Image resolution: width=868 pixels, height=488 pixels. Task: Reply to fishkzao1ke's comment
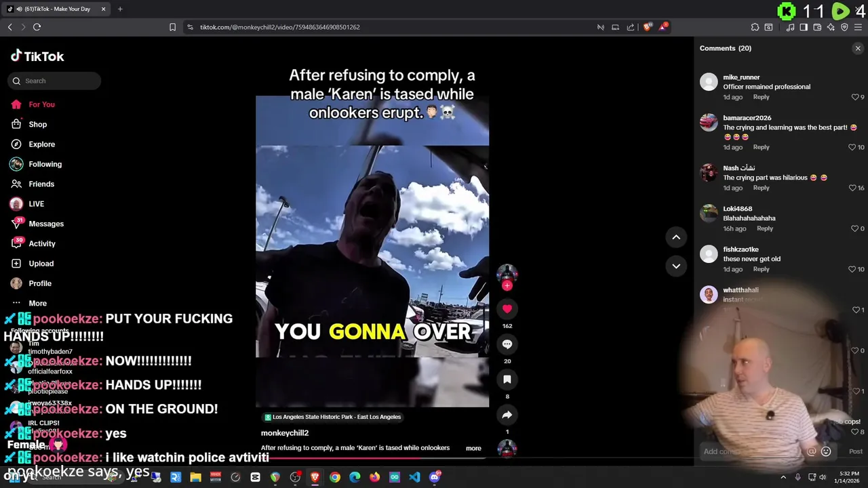click(761, 269)
